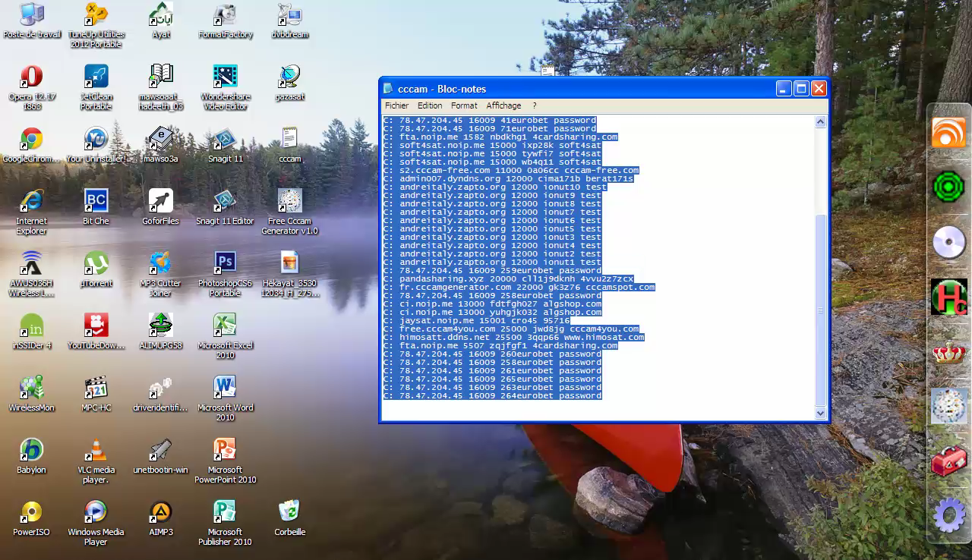Open the Format menu

click(464, 105)
